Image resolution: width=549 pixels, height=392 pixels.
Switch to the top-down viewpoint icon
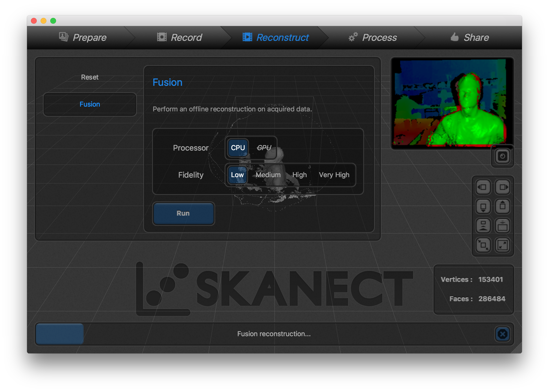coord(503,226)
